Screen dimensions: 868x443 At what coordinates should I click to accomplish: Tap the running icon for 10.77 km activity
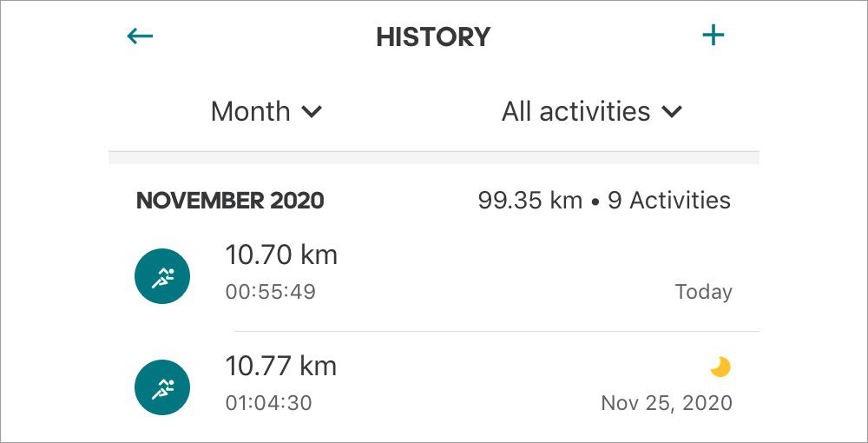pyautogui.click(x=162, y=387)
